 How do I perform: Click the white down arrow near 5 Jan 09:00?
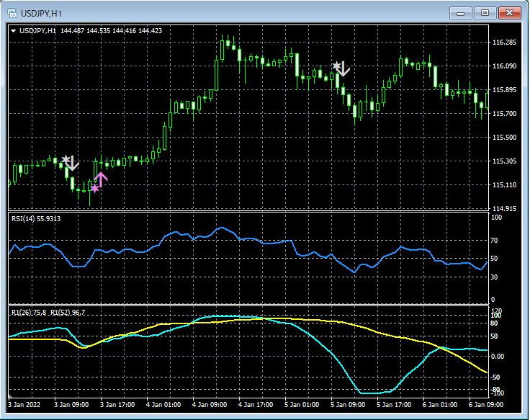click(x=343, y=69)
